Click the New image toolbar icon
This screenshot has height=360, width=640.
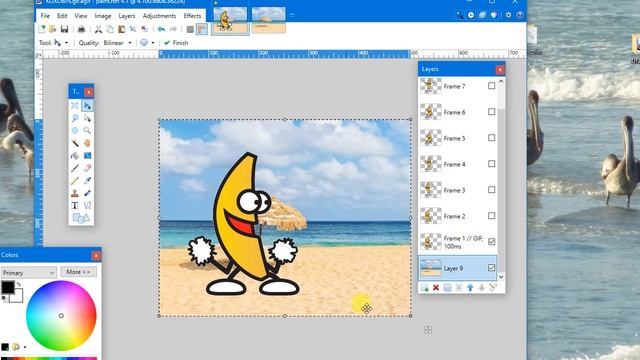tap(42, 29)
